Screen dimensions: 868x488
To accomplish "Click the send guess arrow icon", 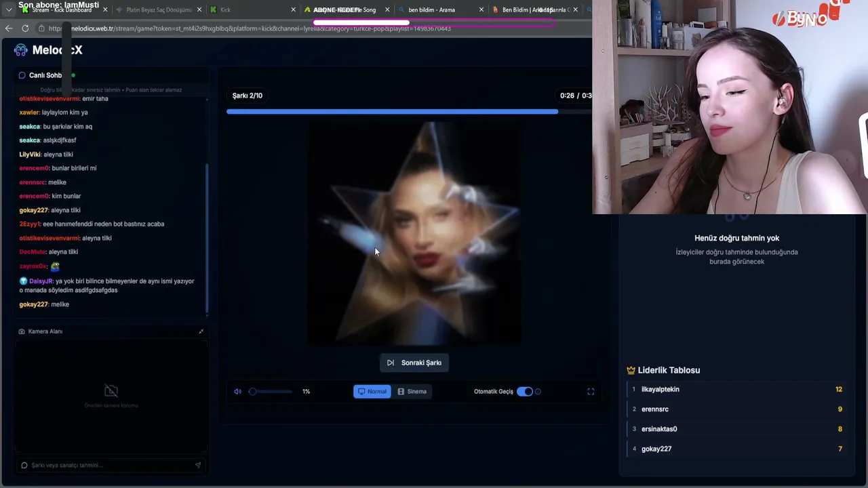I will [x=197, y=465].
